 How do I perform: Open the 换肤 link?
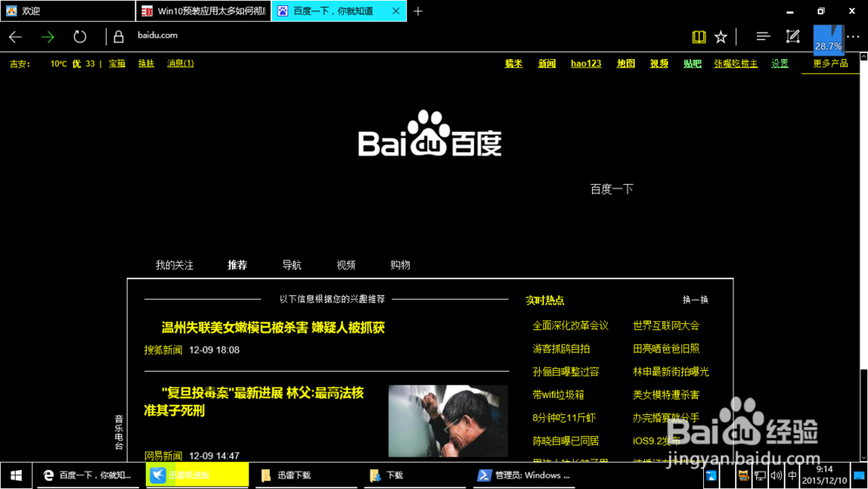point(146,63)
